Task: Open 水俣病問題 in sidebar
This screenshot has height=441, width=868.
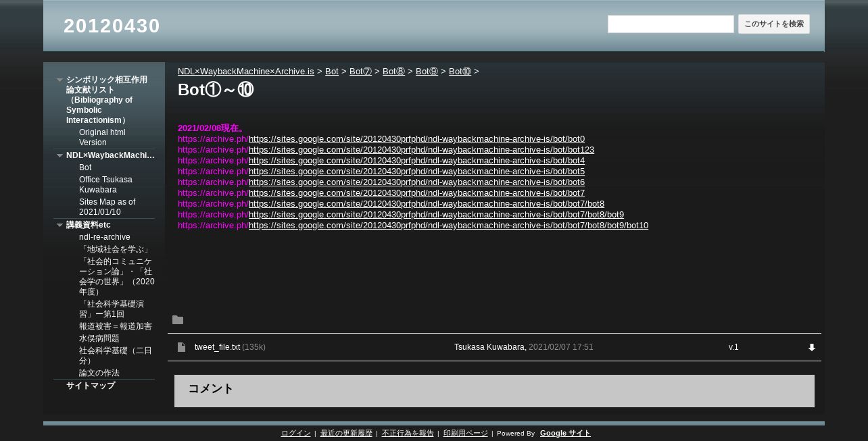Action: point(99,338)
